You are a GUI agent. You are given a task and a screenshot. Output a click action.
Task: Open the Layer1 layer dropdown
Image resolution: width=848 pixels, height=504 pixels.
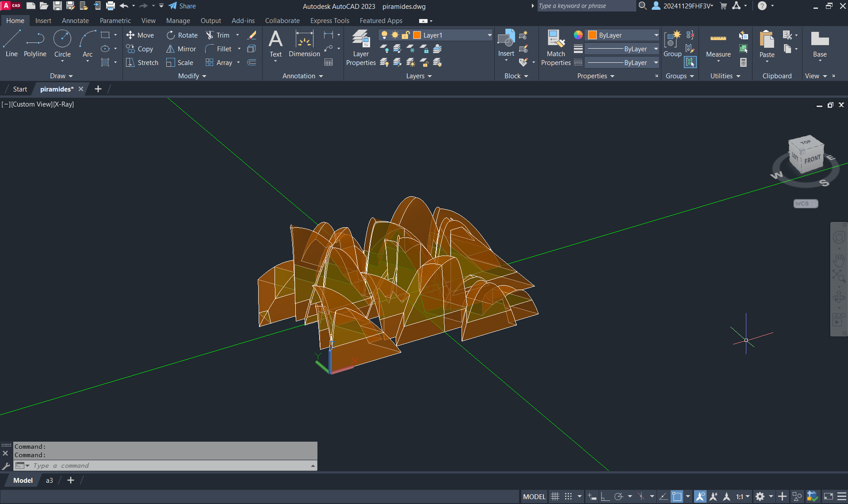coord(489,35)
